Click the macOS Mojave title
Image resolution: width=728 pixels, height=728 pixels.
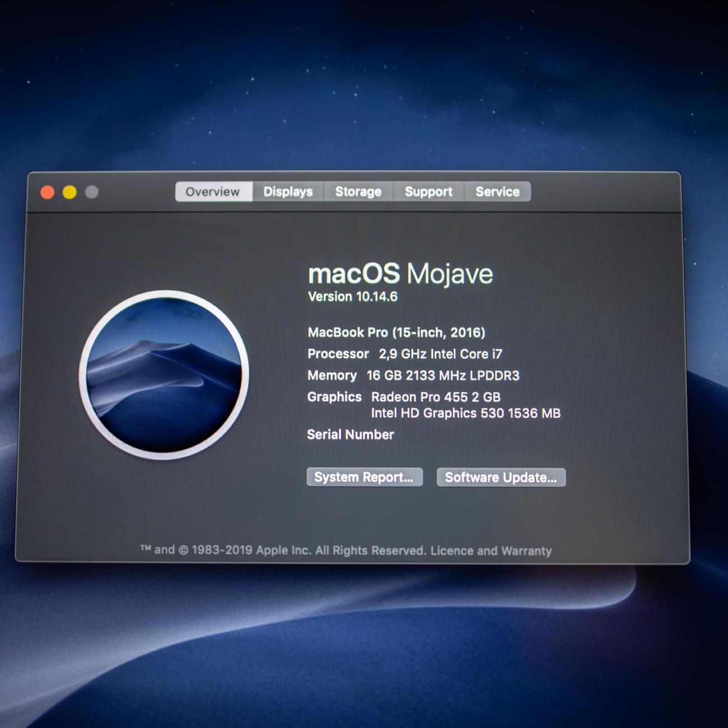tap(401, 274)
